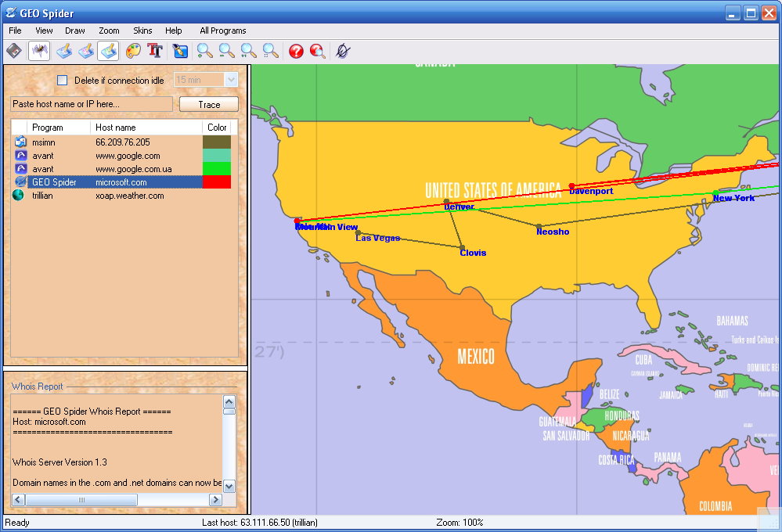This screenshot has width=782, height=532.
Task: Select the 66.209.76.205 host row
Action: point(121,142)
